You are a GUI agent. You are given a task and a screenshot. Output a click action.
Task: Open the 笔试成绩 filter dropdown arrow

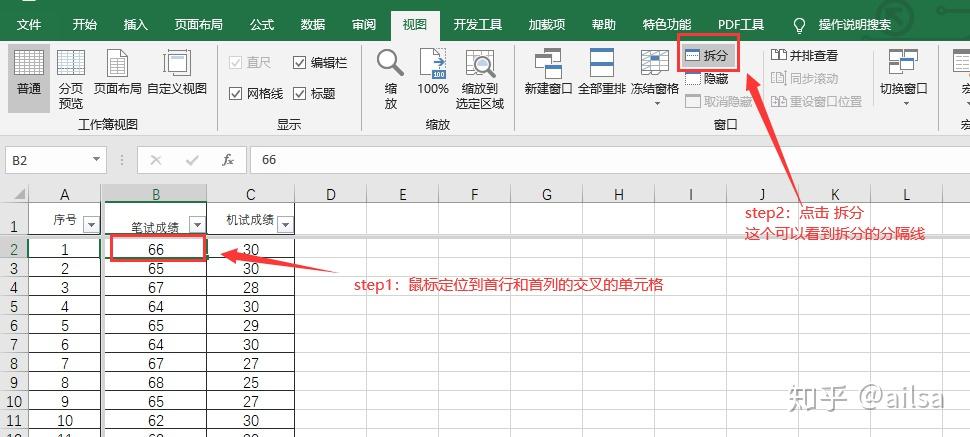pyautogui.click(x=197, y=225)
